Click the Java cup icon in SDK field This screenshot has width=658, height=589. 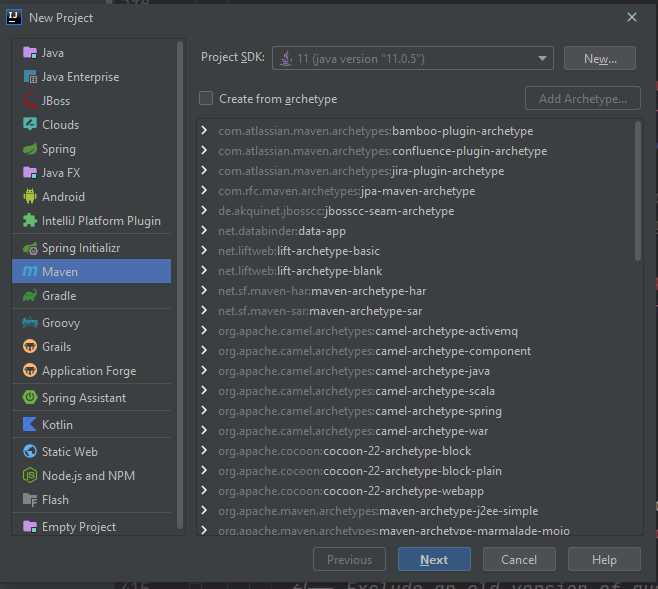286,58
